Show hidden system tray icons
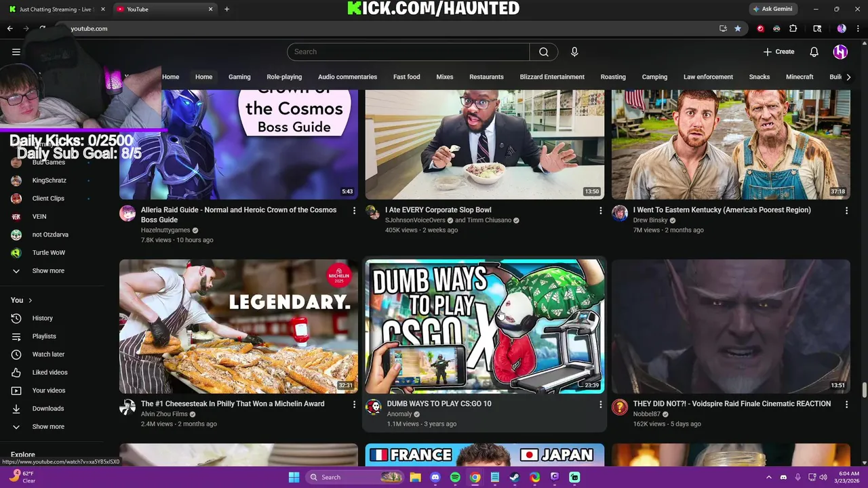The image size is (868, 488). 769,477
